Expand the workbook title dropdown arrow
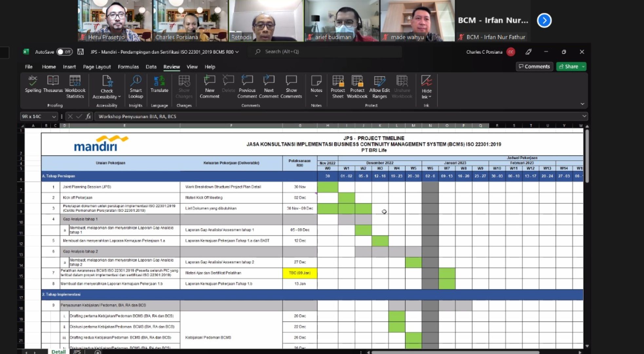The image size is (644, 354). 237,52
